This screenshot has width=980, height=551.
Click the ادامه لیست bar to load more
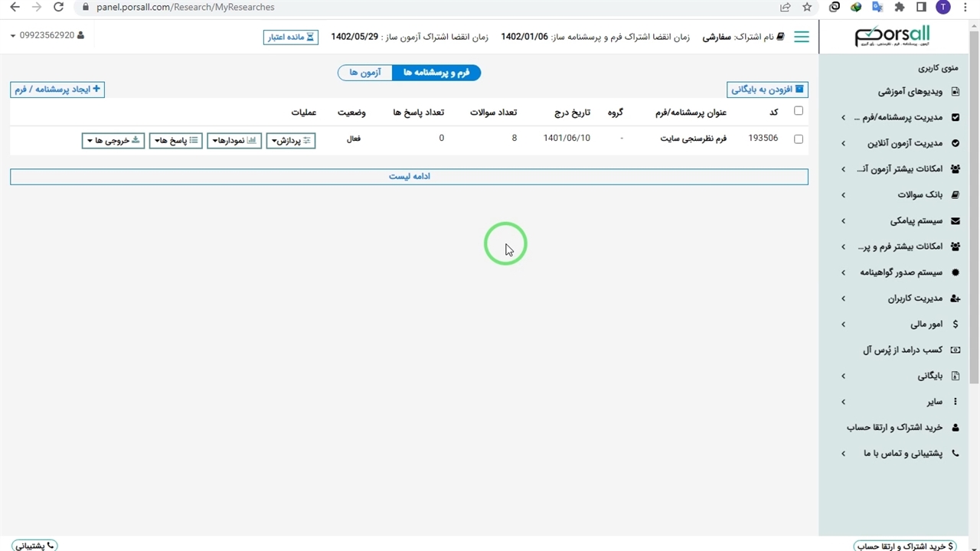pyautogui.click(x=409, y=177)
